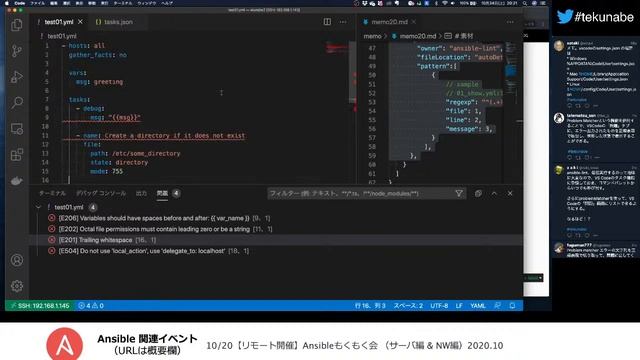Click the filter funnel icon in Problems panel
The width and height of the screenshot is (640, 360).
459,193
